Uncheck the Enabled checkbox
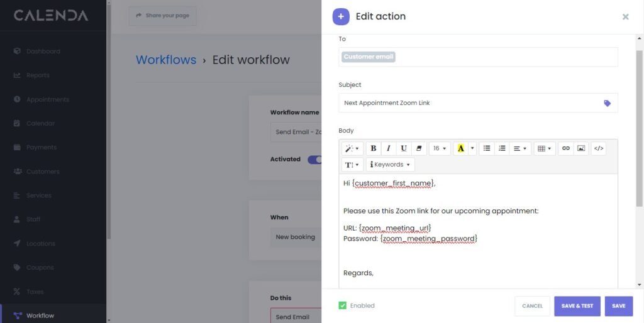 [x=343, y=306]
